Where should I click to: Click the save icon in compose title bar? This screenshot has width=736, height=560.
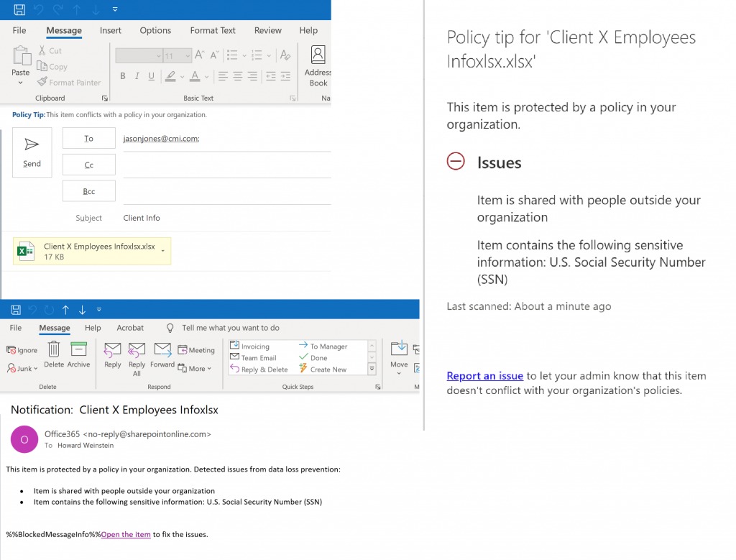pos(19,9)
